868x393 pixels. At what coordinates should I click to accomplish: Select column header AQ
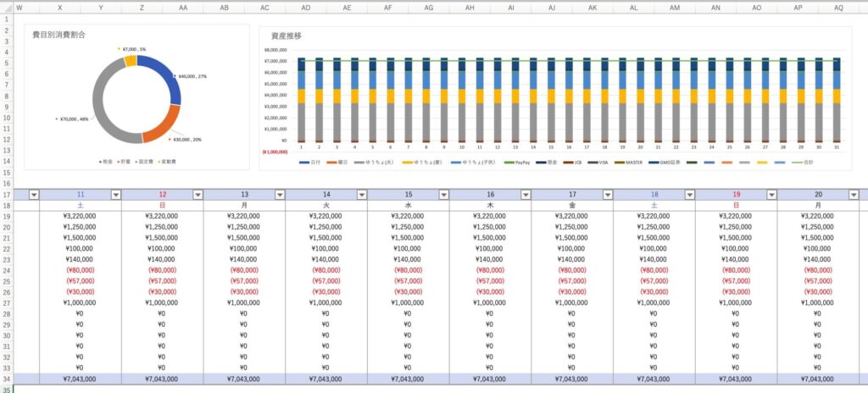click(x=838, y=8)
